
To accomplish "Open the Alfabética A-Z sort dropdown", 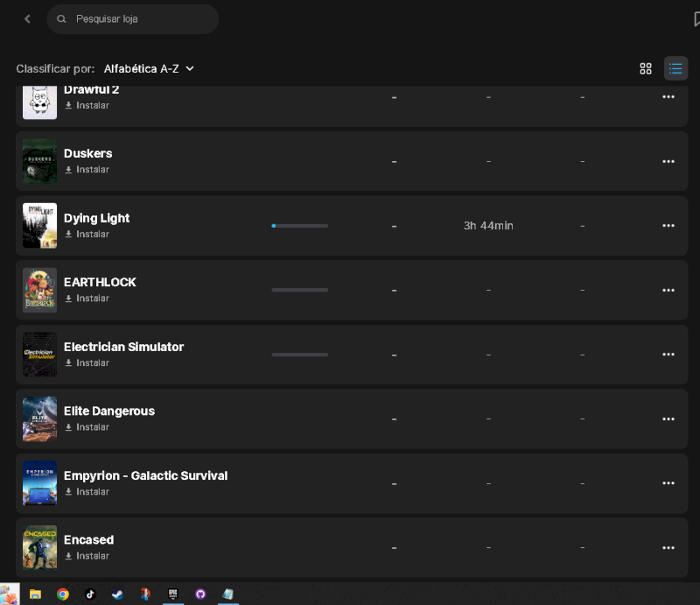I will 149,69.
